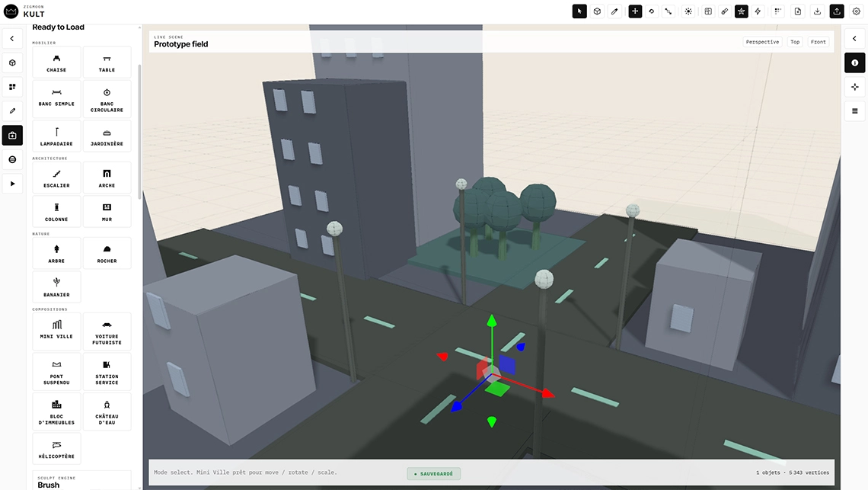Click the KULT logo icon

(11, 11)
